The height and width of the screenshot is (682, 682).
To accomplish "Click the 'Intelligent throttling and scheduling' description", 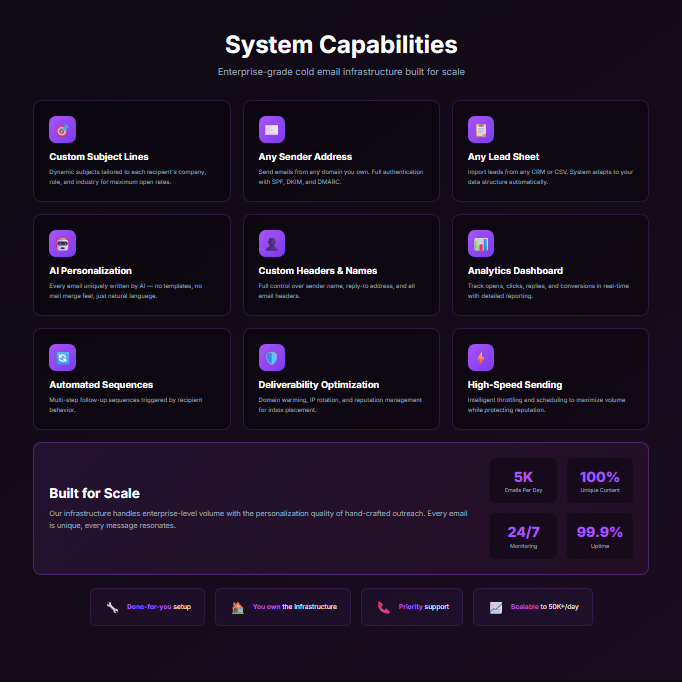I will click(546, 405).
